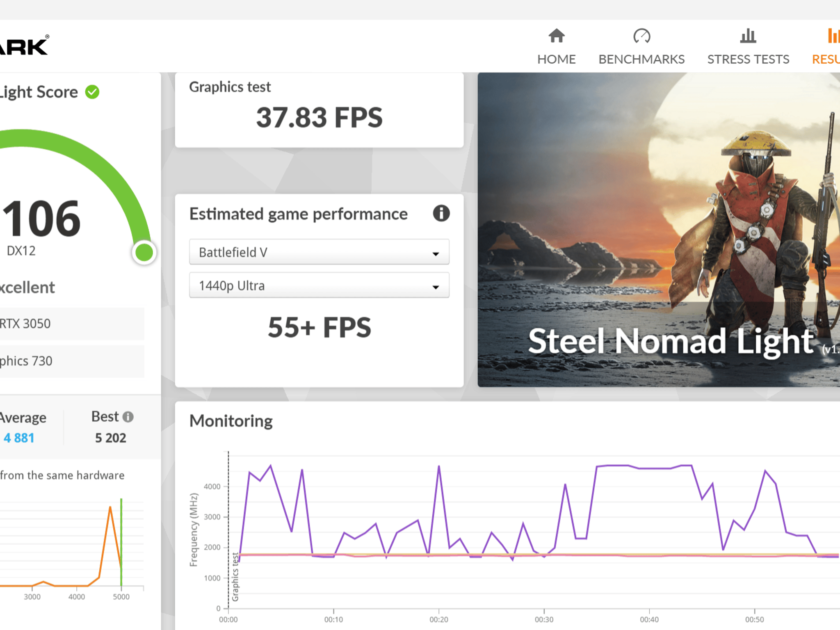Click the Monitoring section heading
The height and width of the screenshot is (630, 840).
(x=231, y=421)
